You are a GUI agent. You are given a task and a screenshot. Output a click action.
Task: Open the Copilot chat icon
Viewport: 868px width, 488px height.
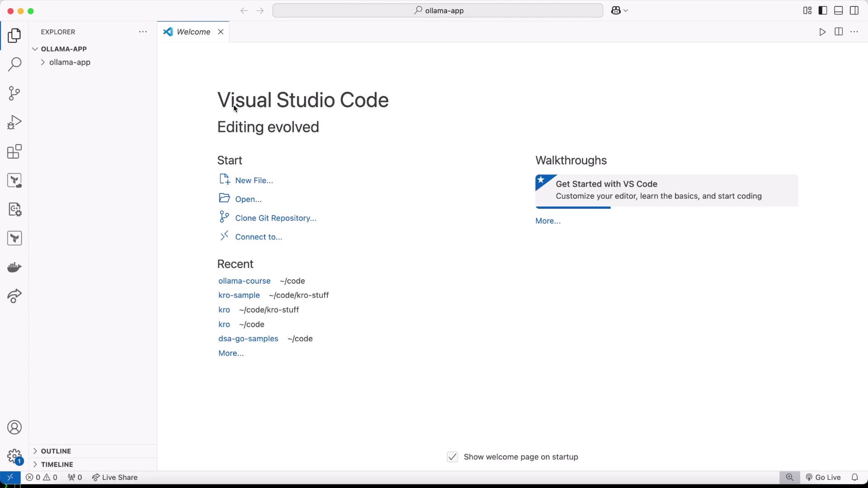pos(616,10)
